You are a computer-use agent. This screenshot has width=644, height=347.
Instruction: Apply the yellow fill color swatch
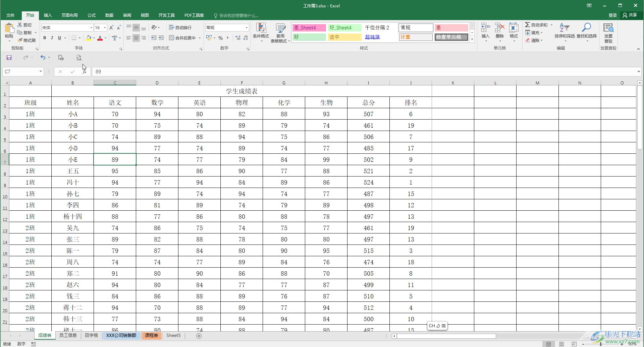coord(89,38)
